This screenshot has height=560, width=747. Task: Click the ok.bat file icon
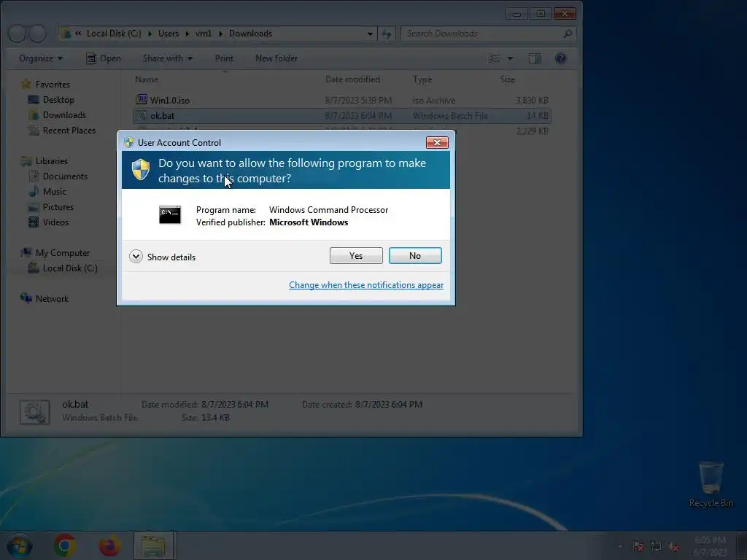[x=142, y=115]
